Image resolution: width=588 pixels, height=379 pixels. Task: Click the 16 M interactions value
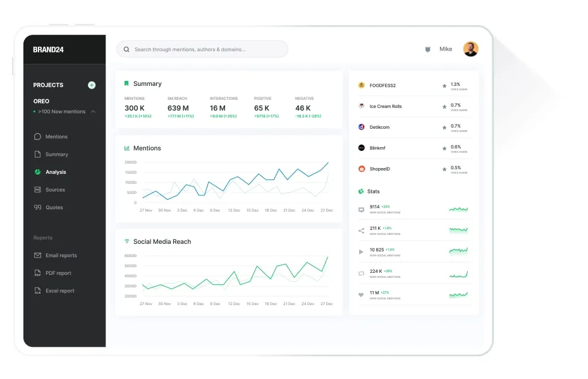217,108
